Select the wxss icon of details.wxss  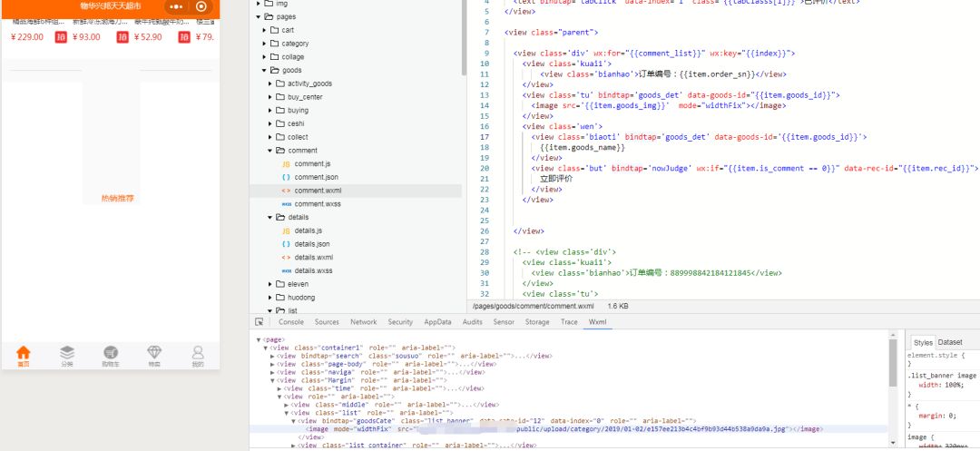[286, 270]
